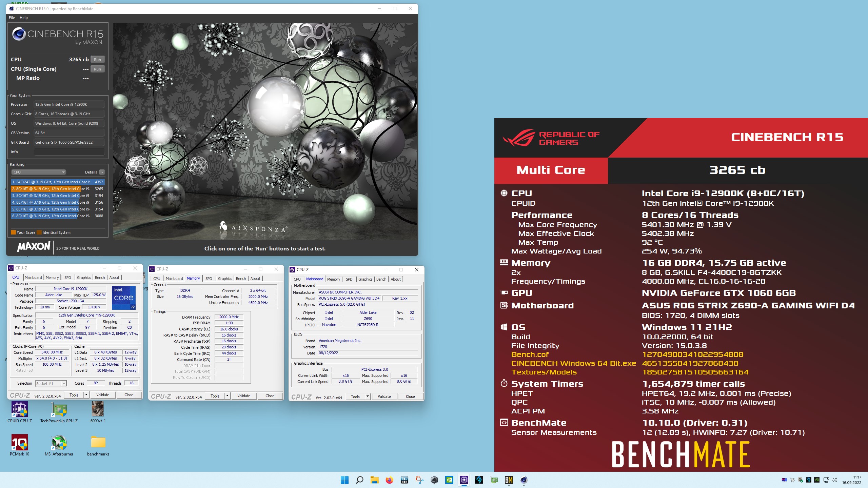Open the NVIDIA icon in the taskbar
Image resolution: width=868 pixels, height=488 pixels.
[x=449, y=480]
